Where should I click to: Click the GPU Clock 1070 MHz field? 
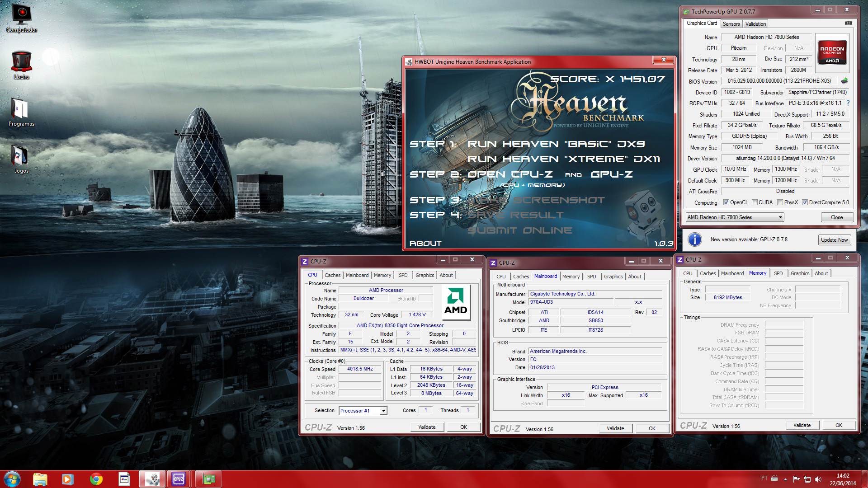tap(735, 169)
